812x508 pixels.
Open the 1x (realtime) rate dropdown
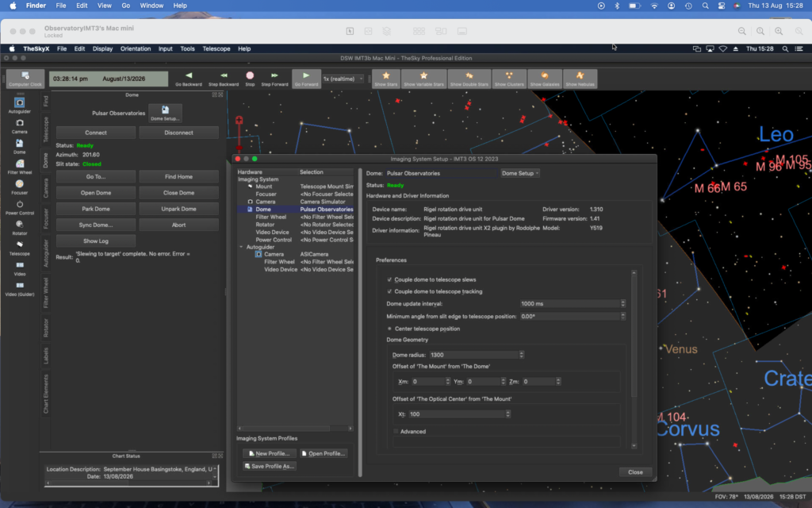[x=343, y=79]
